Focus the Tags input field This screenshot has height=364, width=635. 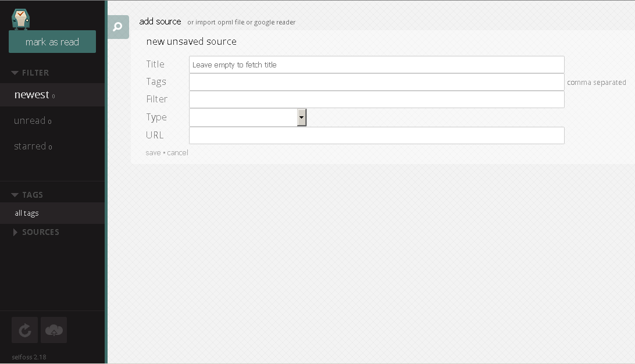[x=377, y=82]
